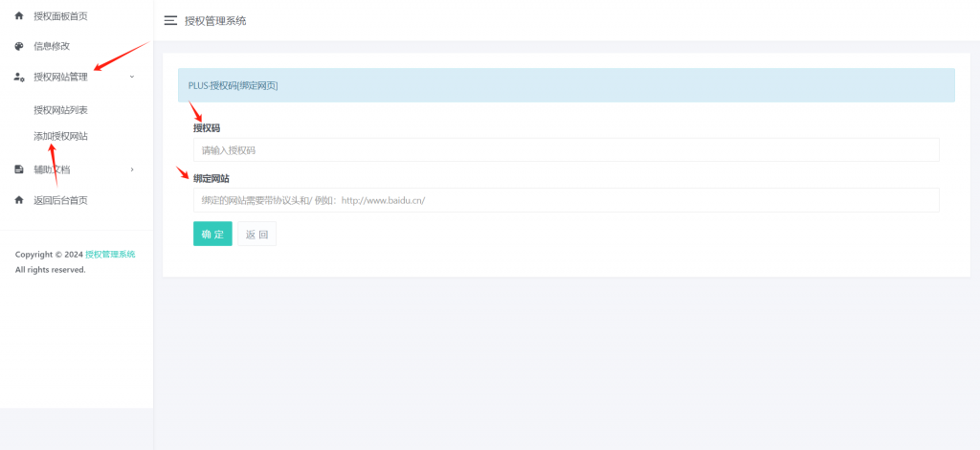Screen dimensions: 980x450
Task: Click the 返回后台首页 menu label
Action: 60,200
